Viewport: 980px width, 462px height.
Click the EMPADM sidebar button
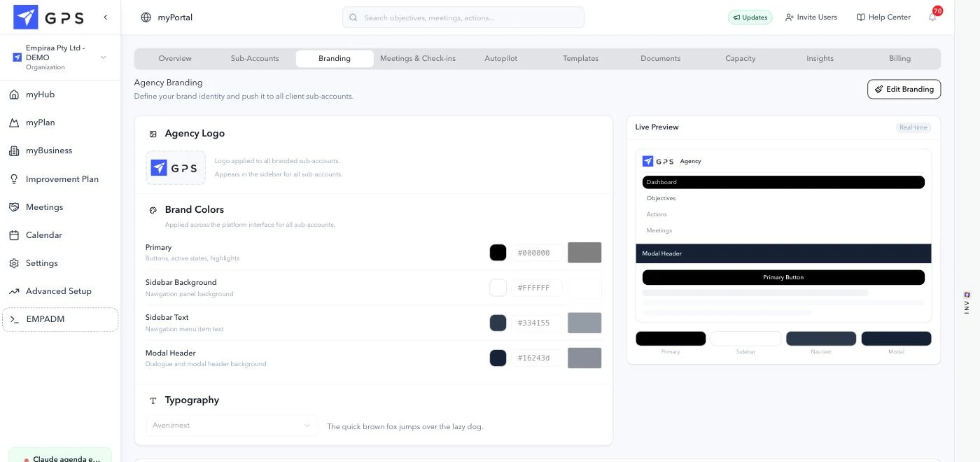(60, 319)
